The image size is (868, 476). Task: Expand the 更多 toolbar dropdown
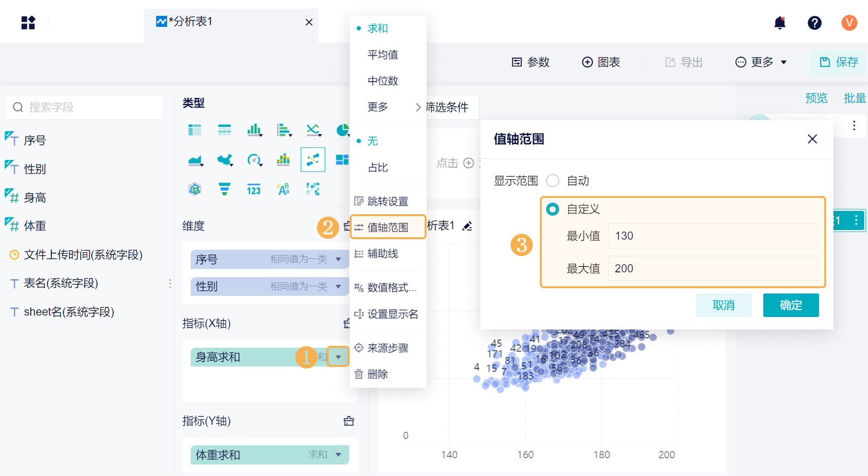761,62
